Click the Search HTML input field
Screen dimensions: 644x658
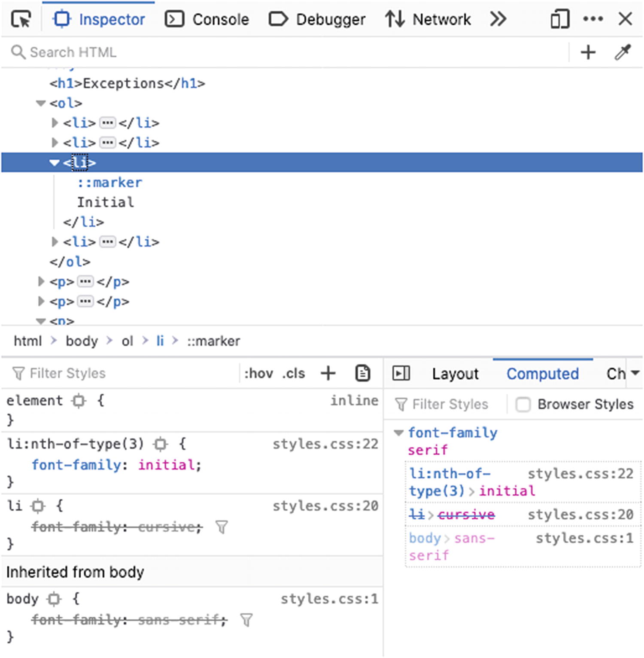coord(258,52)
